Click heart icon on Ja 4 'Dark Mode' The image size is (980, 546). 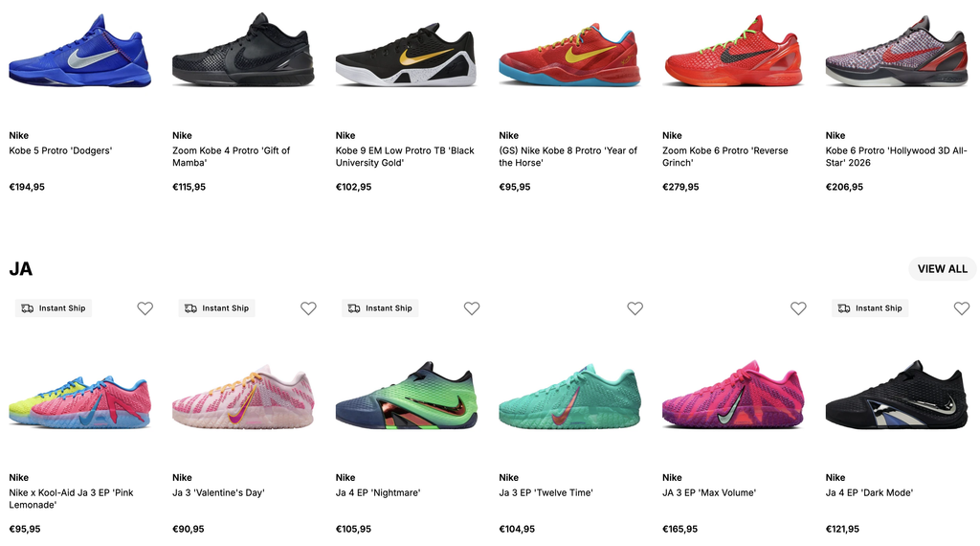click(962, 308)
